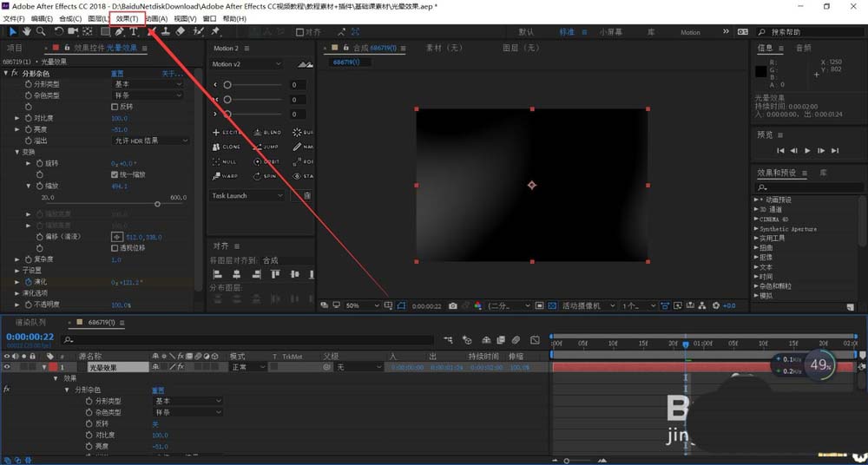Open the Task Launch dropdown
This screenshot has width=868, height=465.
point(247,195)
